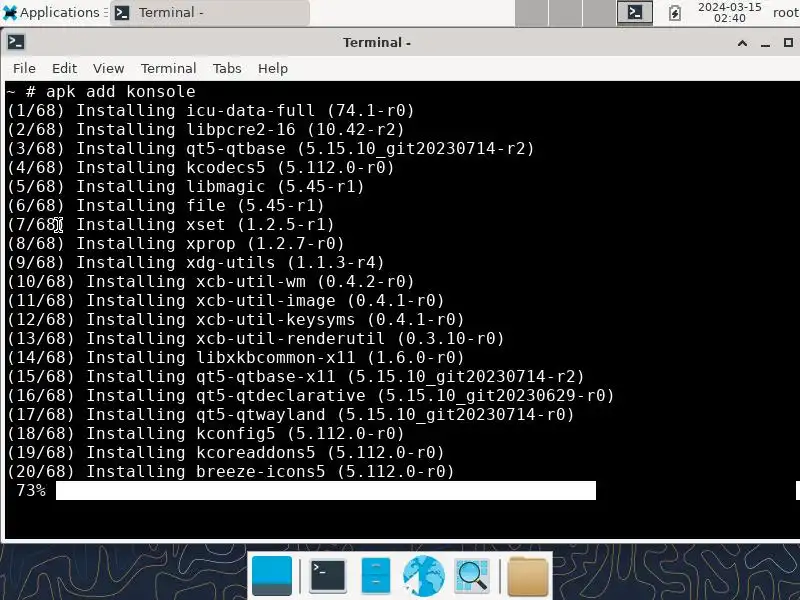The width and height of the screenshot is (800, 600).
Task: Click the 'kcodecs5 (5.112.0-r0)' line
Action: tap(201, 167)
